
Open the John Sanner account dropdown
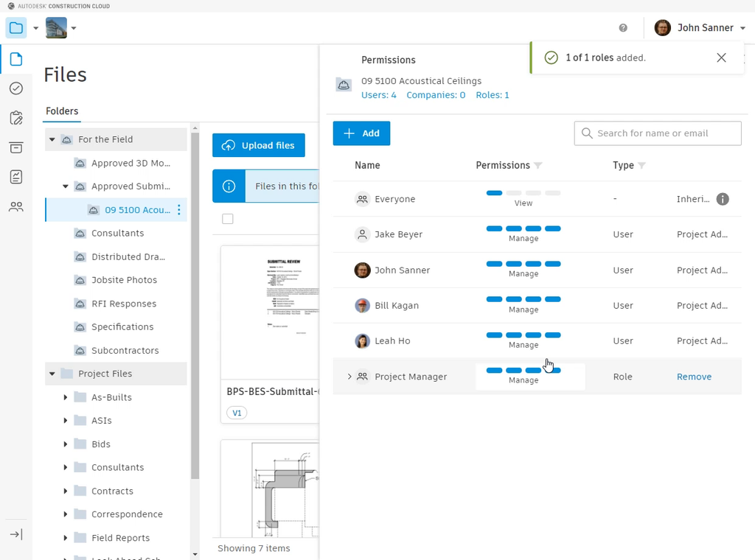[704, 28]
